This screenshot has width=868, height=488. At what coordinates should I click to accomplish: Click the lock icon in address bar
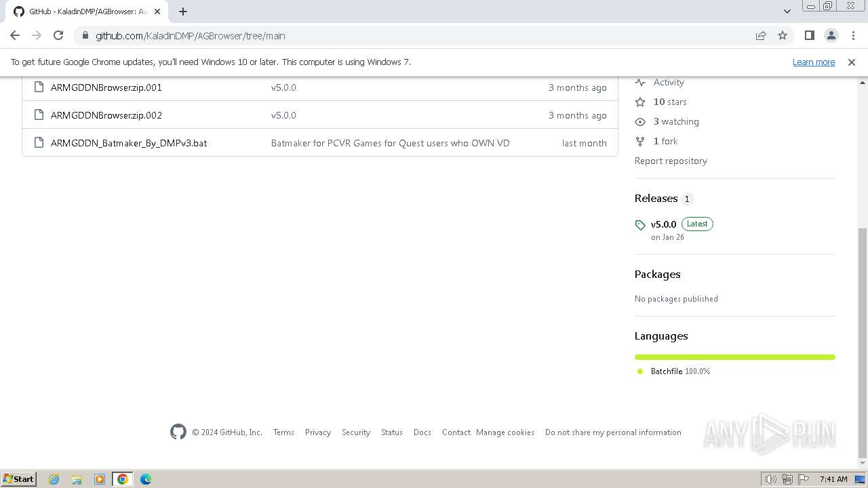click(x=85, y=36)
